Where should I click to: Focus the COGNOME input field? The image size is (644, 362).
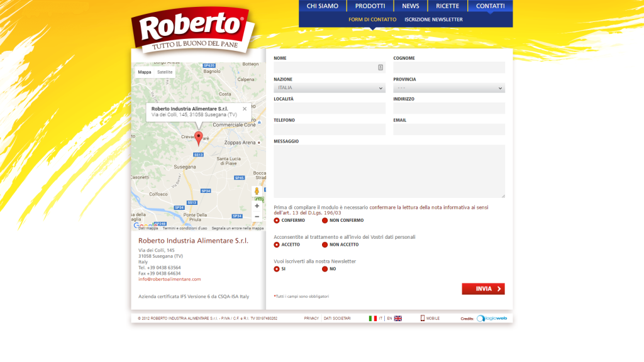pos(449,67)
